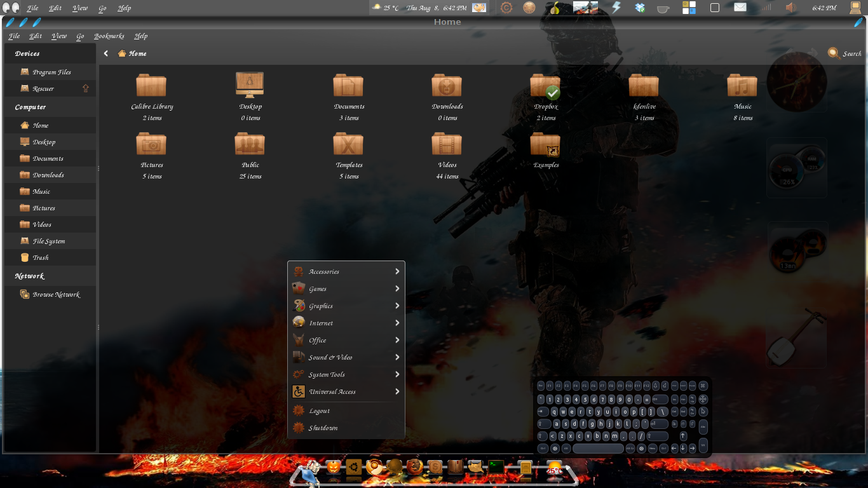Open the Templates folder
This screenshot has width=868, height=488.
[348, 144]
